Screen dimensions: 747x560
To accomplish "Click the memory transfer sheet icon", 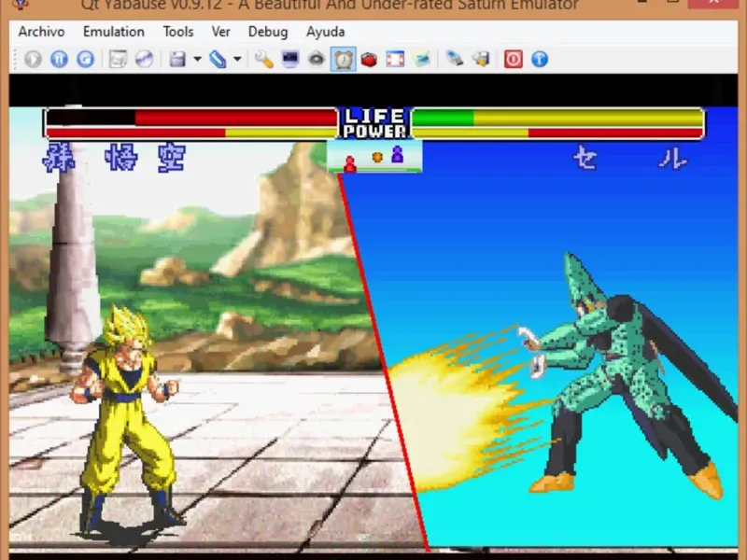I will tap(118, 60).
